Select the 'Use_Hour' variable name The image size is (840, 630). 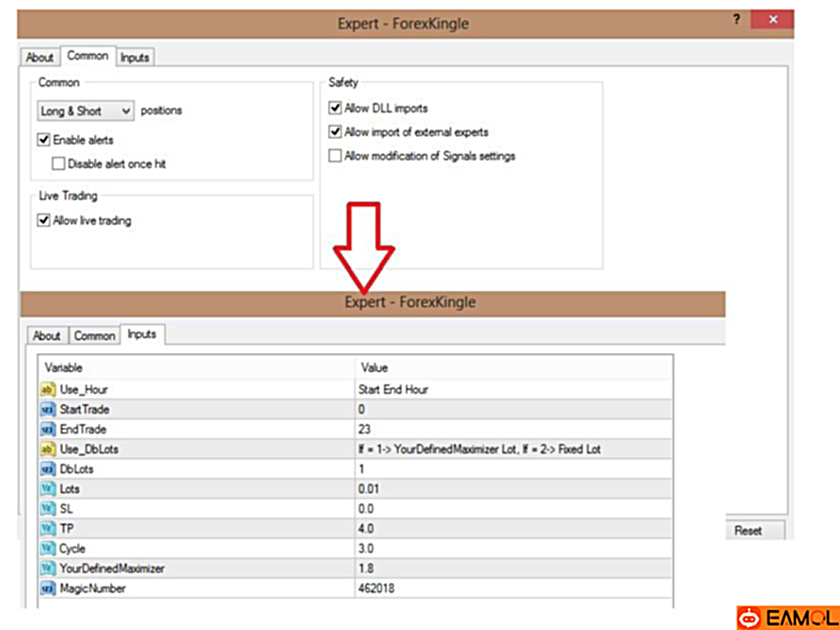tap(84, 389)
